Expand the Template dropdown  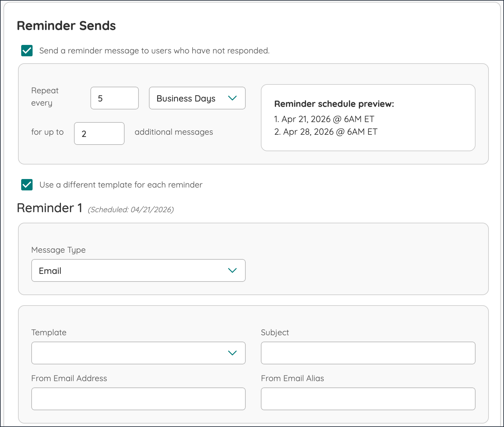pyautogui.click(x=138, y=353)
